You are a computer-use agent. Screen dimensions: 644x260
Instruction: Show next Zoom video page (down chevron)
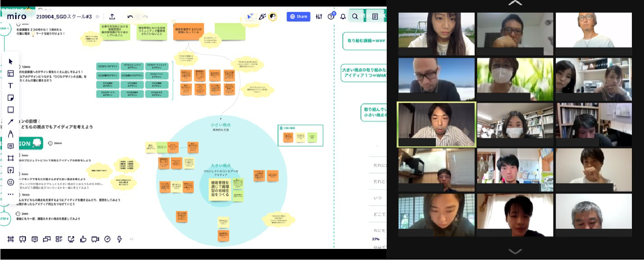point(515,251)
